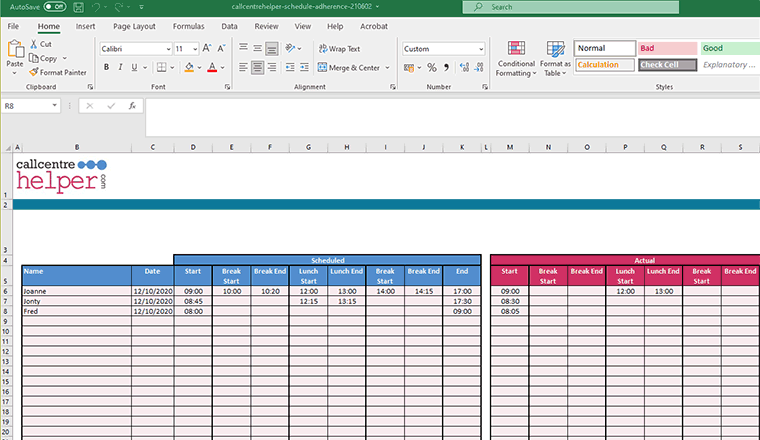This screenshot has width=760, height=440.
Task: Expand the Merge & Center options arrow
Action: (x=387, y=67)
